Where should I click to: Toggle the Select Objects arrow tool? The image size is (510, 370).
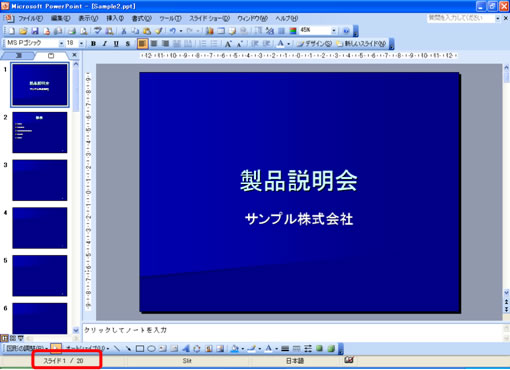click(x=56, y=349)
